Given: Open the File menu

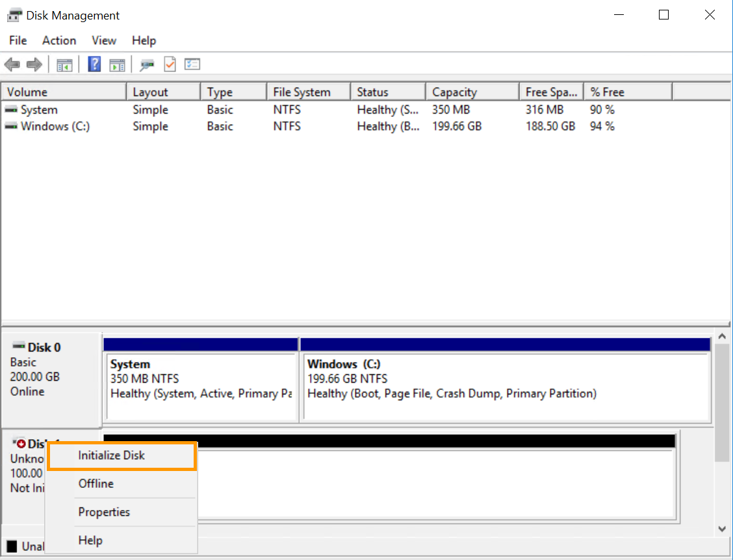Looking at the screenshot, I should pos(17,40).
